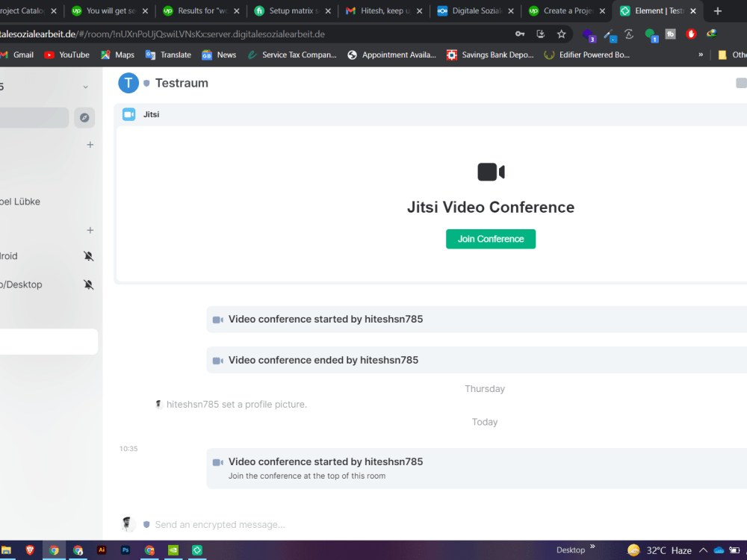Click red stop-hand browser extension icon

point(691,34)
